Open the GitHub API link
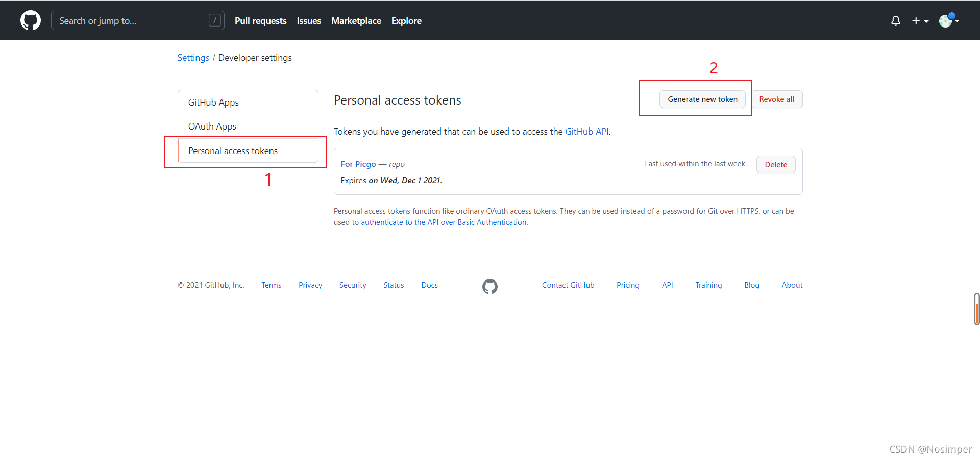 click(587, 132)
